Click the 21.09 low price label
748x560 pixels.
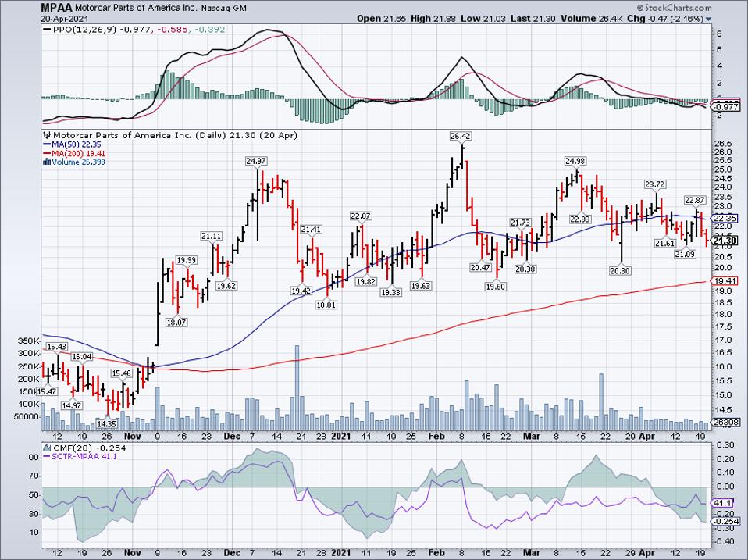(685, 255)
